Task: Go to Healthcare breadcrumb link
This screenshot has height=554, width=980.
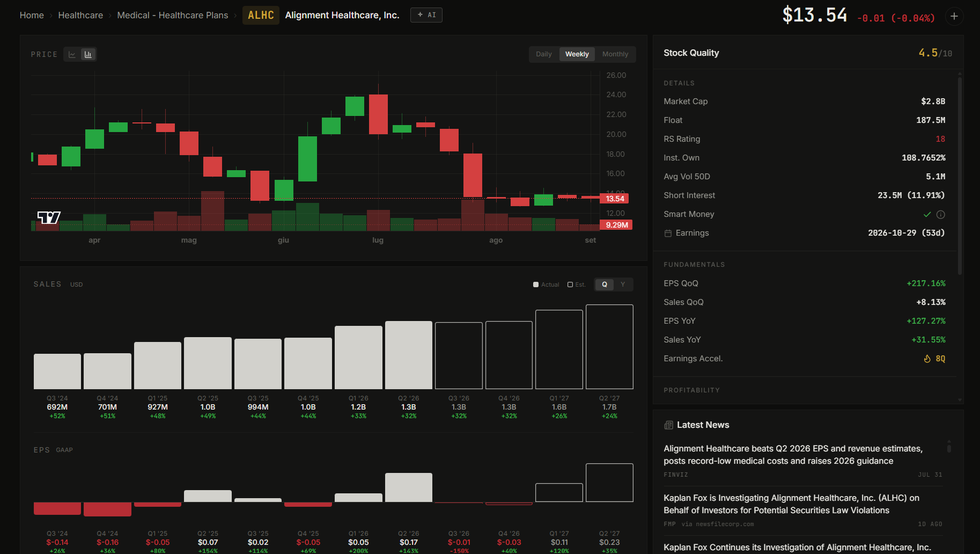Action: pyautogui.click(x=80, y=15)
